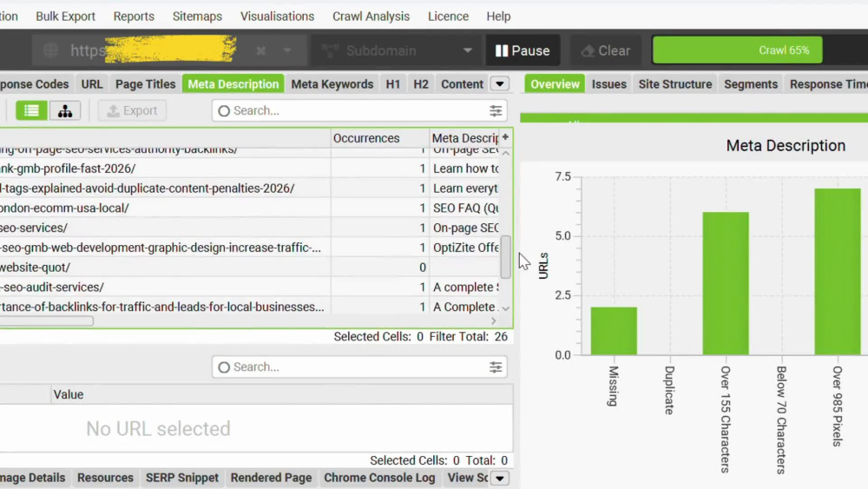Viewport: 868px width, 489px height.
Task: Select row 'ondon-ecomm-usa-local/'
Action: point(249,208)
